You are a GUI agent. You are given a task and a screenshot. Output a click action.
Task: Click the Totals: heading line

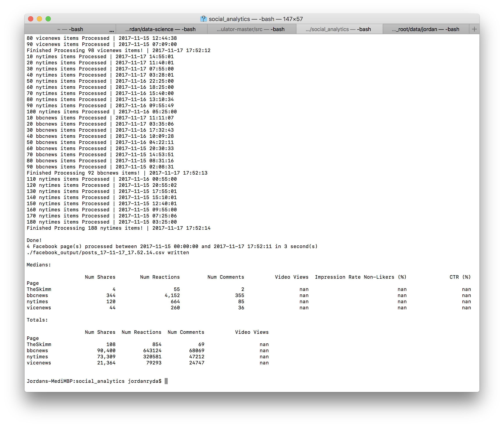(x=37, y=320)
